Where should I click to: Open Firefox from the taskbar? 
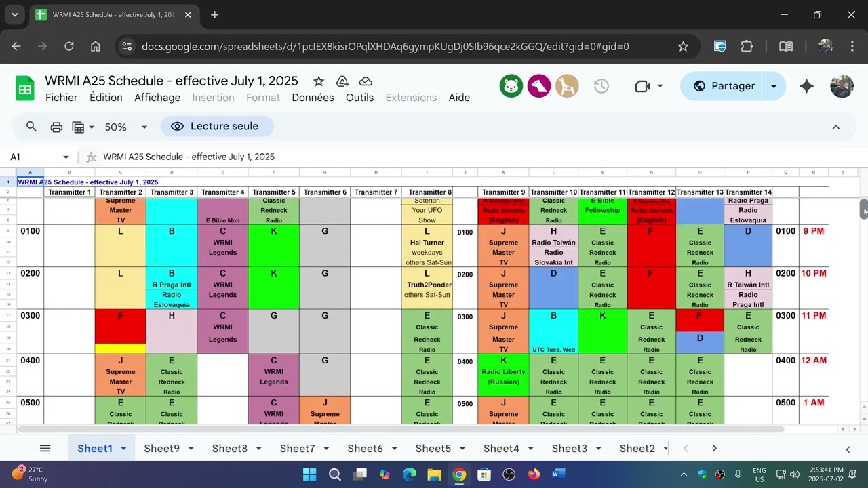pos(534,474)
